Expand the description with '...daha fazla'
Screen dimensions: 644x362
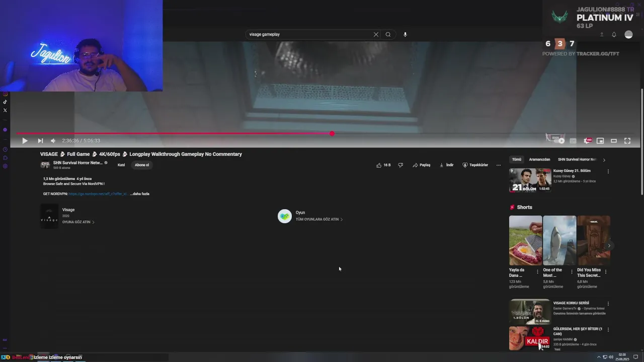pyautogui.click(x=139, y=194)
